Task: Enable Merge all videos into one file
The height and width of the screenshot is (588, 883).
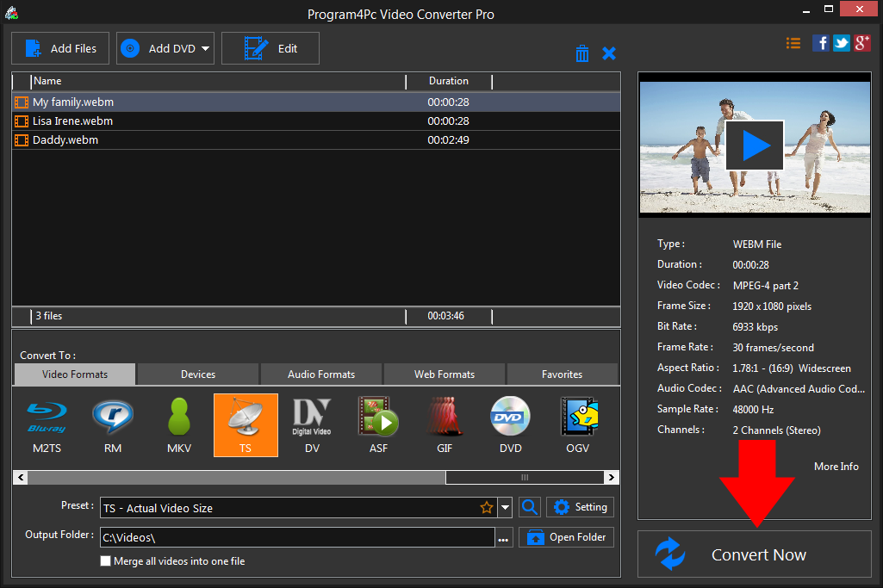Action: pos(105,560)
